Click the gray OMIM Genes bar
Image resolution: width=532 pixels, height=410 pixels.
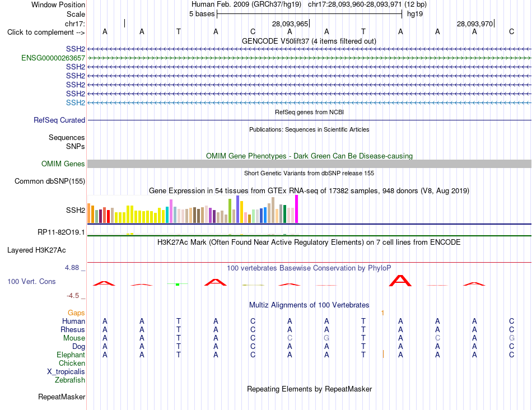pyautogui.click(x=309, y=164)
